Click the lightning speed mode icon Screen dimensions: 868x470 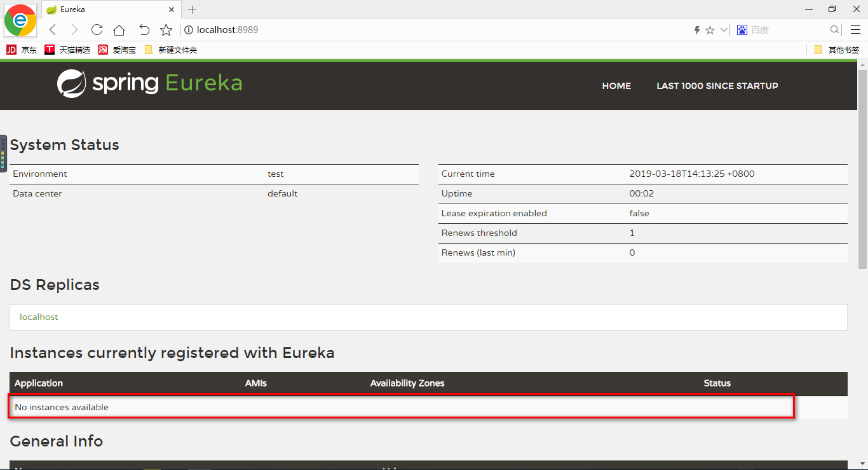point(697,30)
